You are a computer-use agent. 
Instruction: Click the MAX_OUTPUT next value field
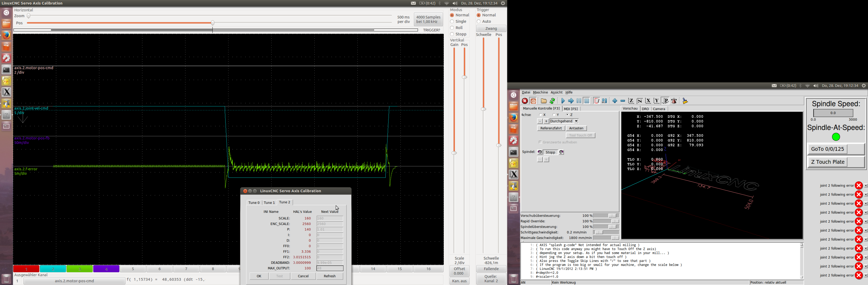click(x=330, y=268)
